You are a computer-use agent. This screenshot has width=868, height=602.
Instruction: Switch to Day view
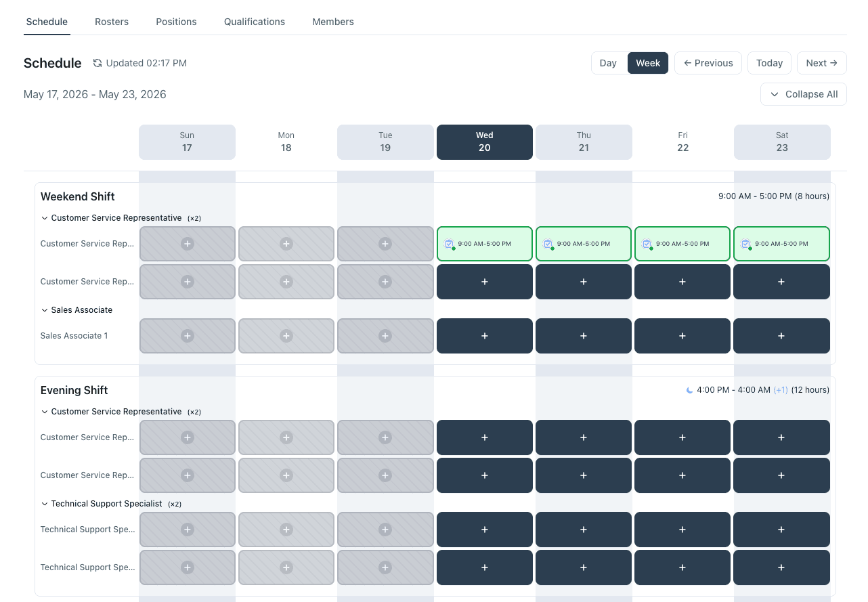[608, 63]
